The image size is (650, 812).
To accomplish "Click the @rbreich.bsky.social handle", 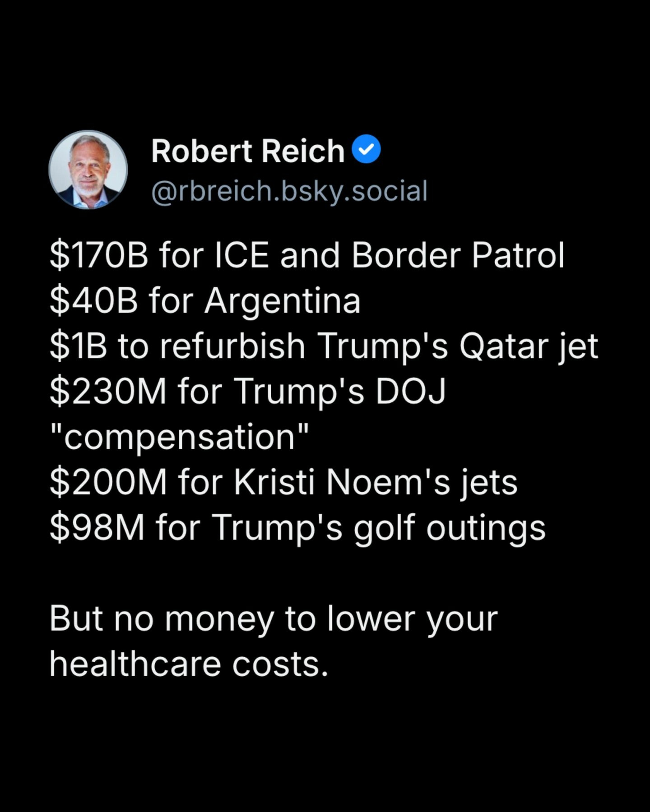I will pos(289,191).
